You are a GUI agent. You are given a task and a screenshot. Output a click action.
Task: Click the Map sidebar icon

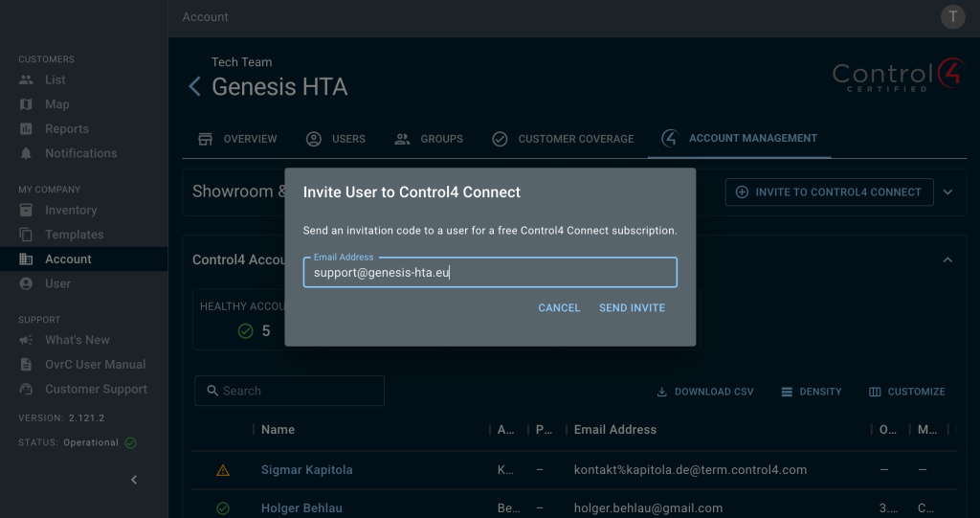tap(26, 104)
